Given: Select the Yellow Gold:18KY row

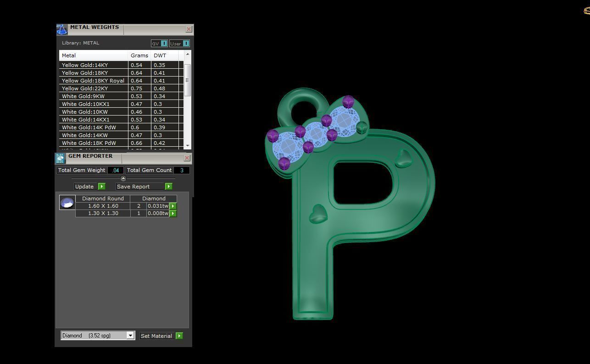Looking at the screenshot, I should click(x=121, y=73).
